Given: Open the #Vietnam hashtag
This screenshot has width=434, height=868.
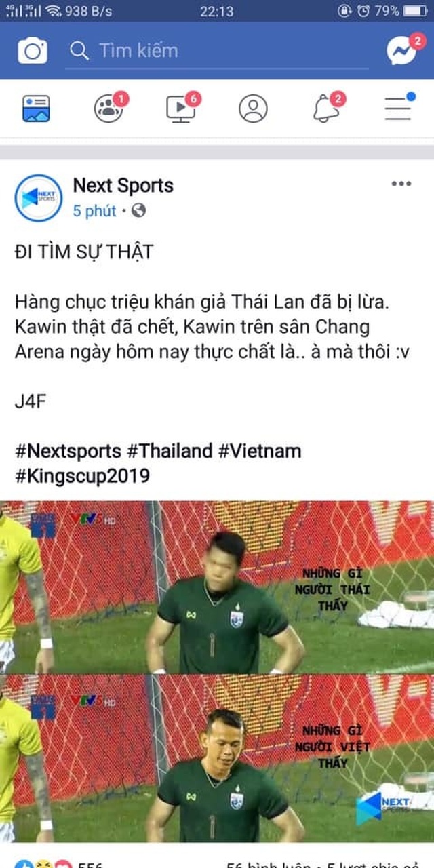Looking at the screenshot, I should [260, 452].
